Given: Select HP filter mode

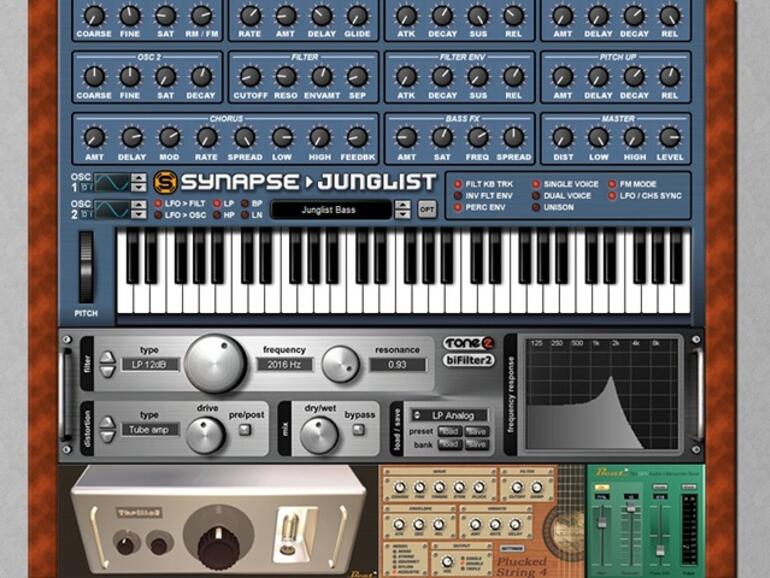Looking at the screenshot, I should (217, 215).
